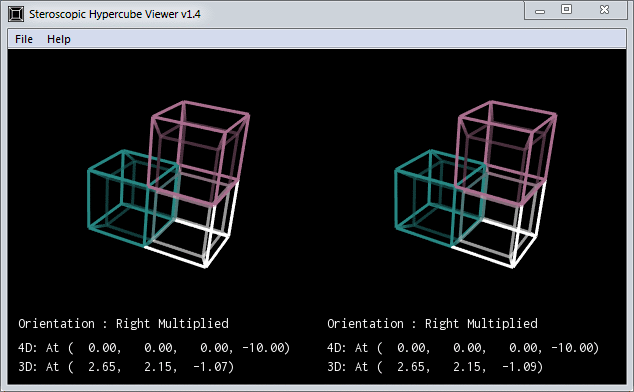The width and height of the screenshot is (634, 392).
Task: Click the window title text
Action: pyautogui.click(x=115, y=14)
